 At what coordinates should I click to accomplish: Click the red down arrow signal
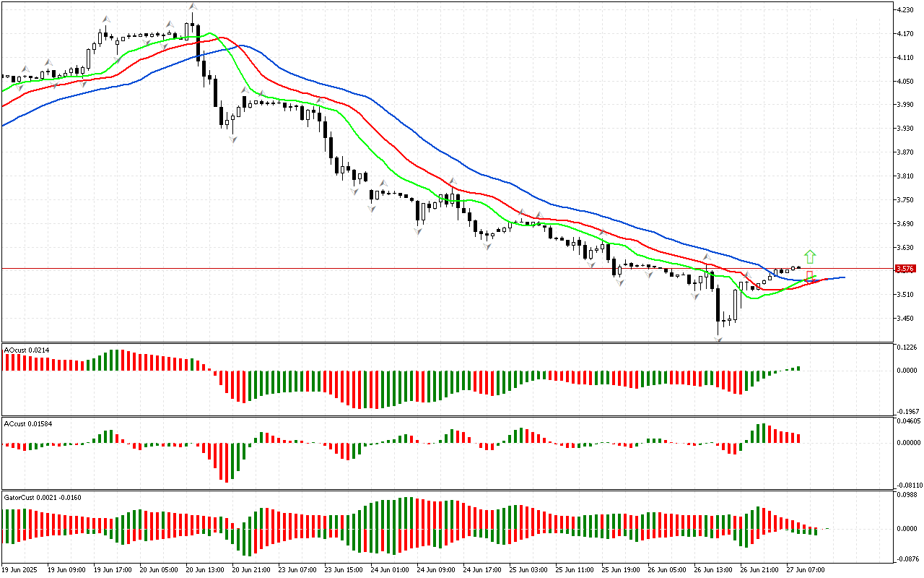point(810,276)
